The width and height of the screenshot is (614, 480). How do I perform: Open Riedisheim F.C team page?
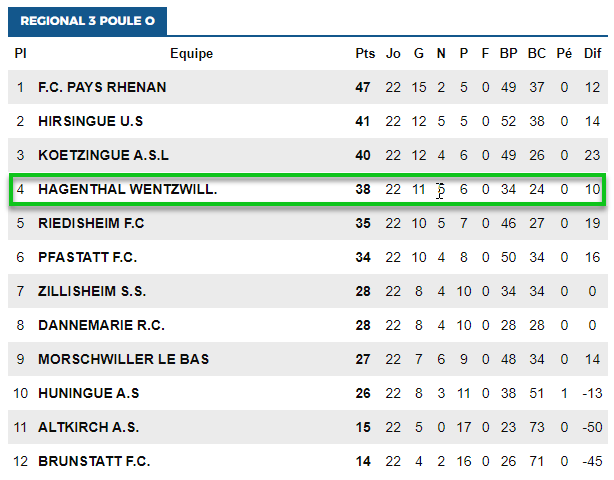tap(91, 223)
